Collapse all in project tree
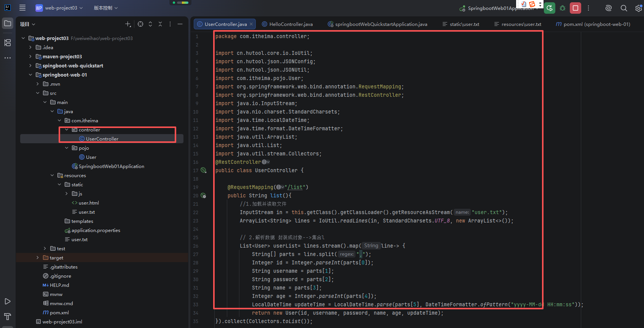The image size is (644, 328). (x=160, y=24)
